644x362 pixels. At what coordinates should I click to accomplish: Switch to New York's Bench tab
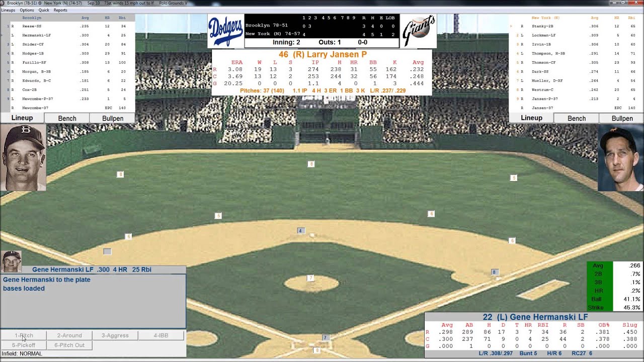click(x=577, y=118)
